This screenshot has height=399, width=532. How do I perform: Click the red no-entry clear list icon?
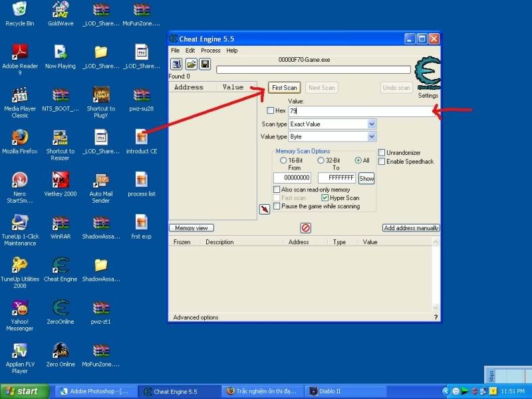(305, 227)
